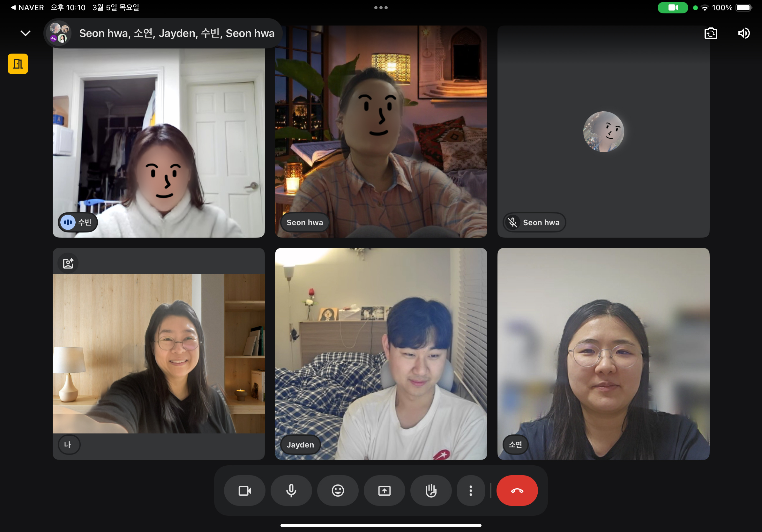This screenshot has width=762, height=532.
Task: Tap the group avatar cluster in the header
Action: [x=59, y=33]
